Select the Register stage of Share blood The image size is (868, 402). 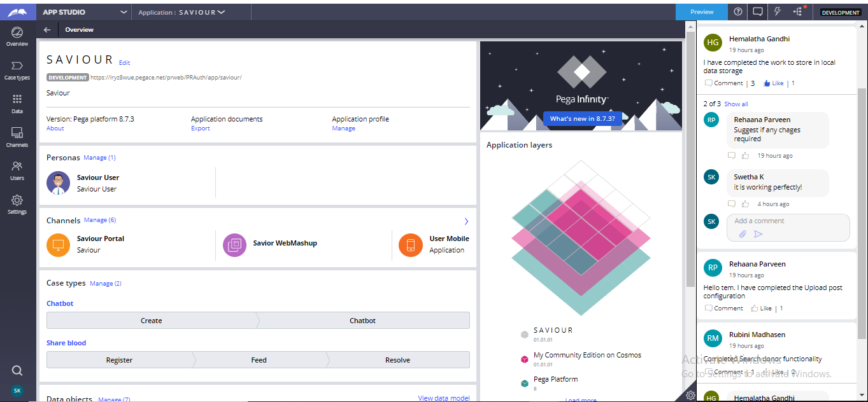point(120,360)
